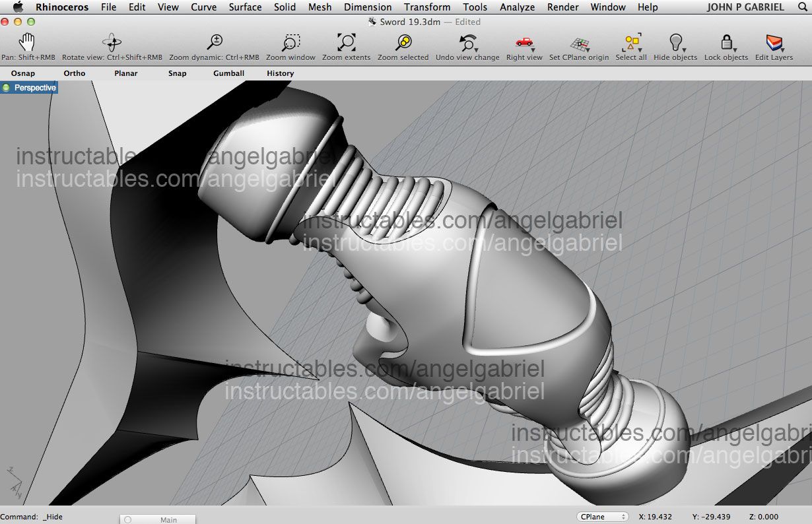Enable Planar mode
Image resolution: width=812 pixels, height=524 pixels.
126,73
